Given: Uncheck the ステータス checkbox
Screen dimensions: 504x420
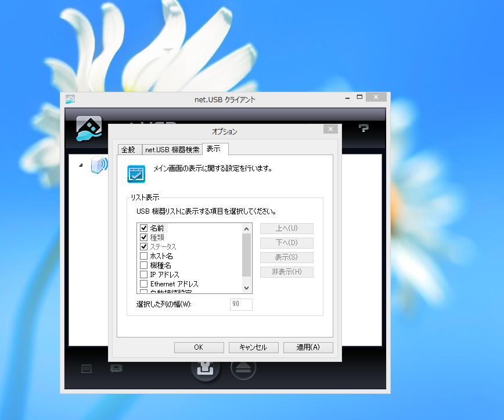Looking at the screenshot, I should pos(143,247).
